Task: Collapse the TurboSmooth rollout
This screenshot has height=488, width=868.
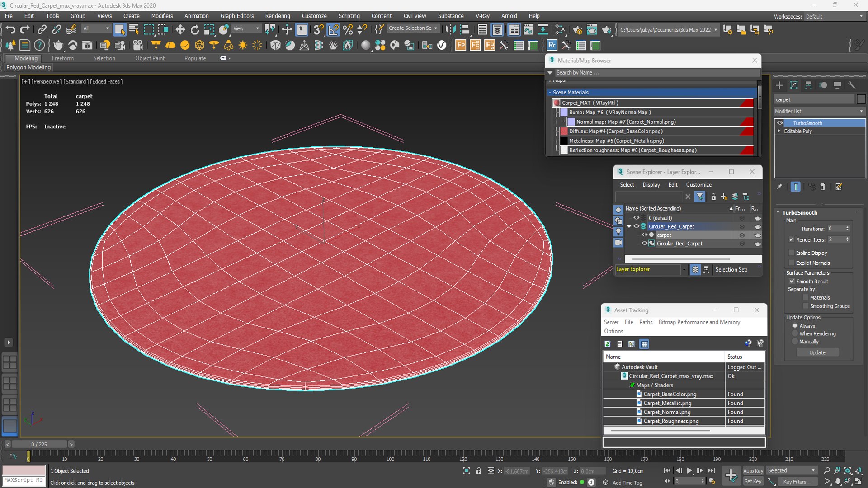Action: [778, 212]
